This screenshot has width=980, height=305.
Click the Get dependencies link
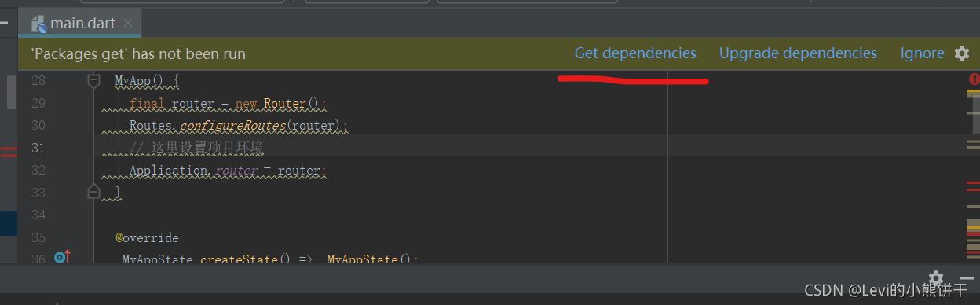click(x=635, y=53)
